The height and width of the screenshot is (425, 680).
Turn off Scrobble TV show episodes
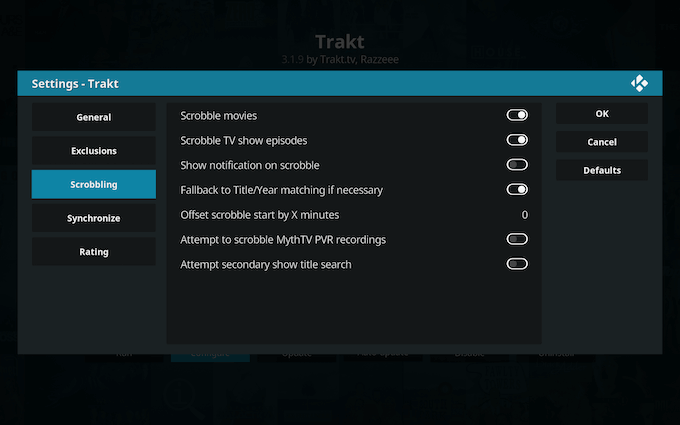point(517,140)
